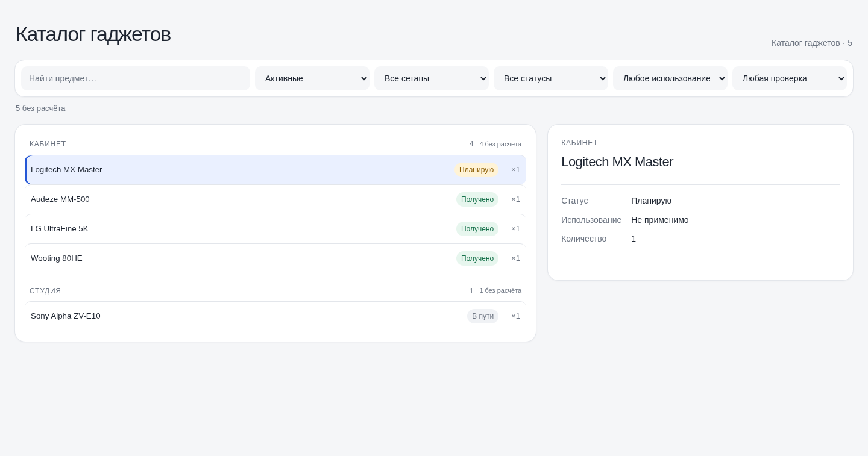Click the '×1' quantity on Sony row
Screen dimensions: 868x456
point(515,316)
